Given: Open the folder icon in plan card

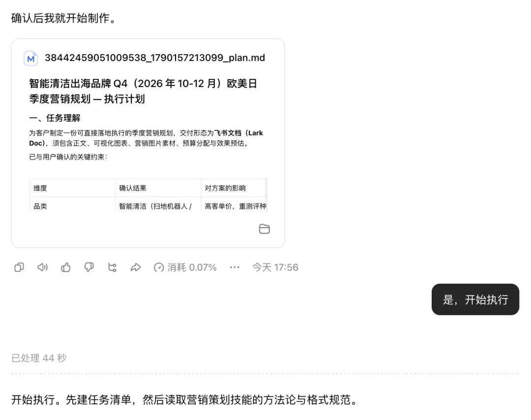Looking at the screenshot, I should 264,229.
